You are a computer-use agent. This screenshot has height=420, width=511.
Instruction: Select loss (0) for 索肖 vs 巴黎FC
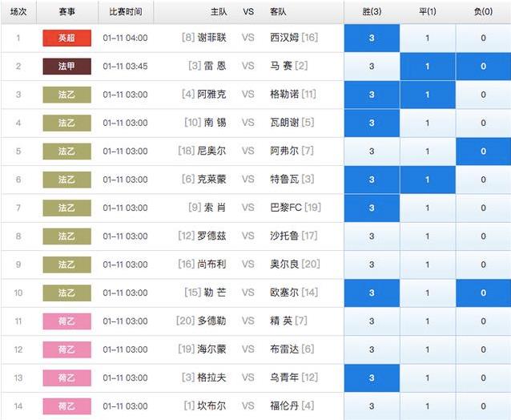483,208
